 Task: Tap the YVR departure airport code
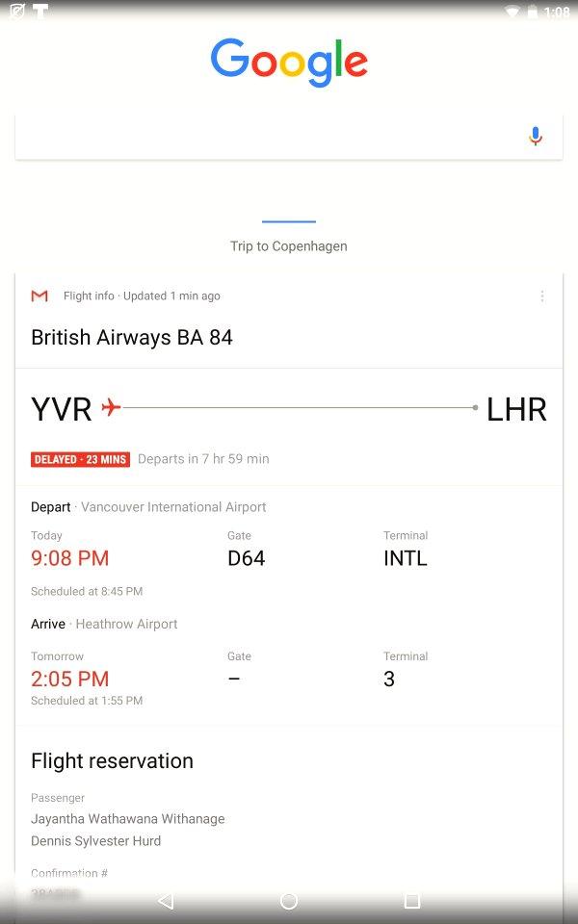pos(62,410)
